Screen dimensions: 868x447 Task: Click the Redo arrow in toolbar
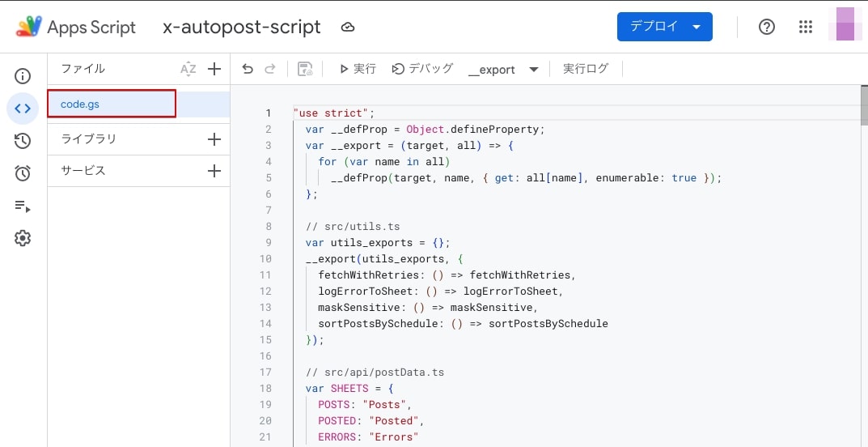[x=270, y=70]
